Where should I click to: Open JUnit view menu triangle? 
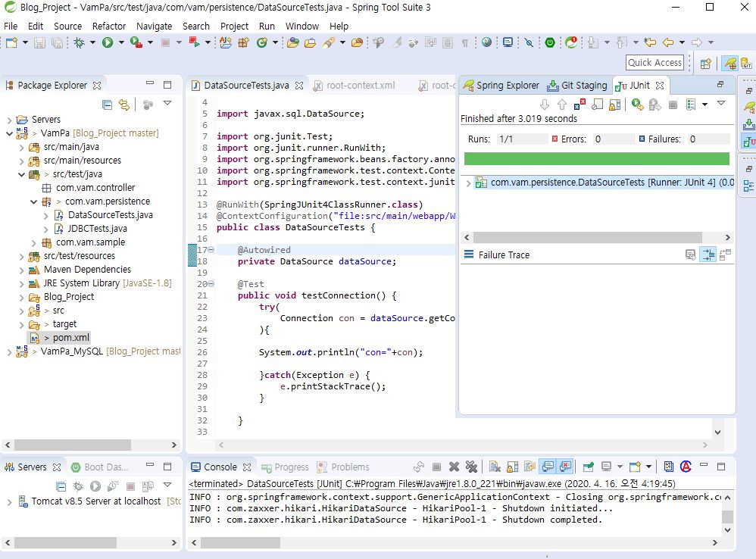tap(721, 104)
